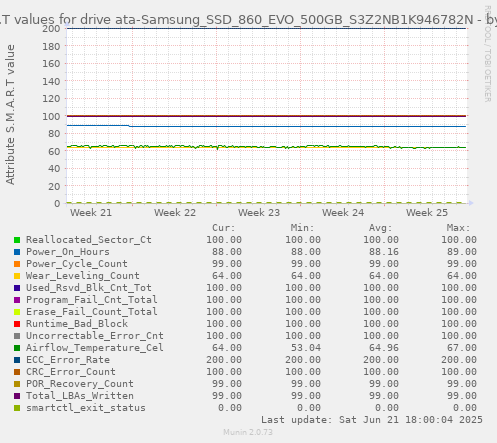Click the Munin 2.0.73 footer text
Image resolution: width=497 pixels, height=443 pixels.
point(248,432)
